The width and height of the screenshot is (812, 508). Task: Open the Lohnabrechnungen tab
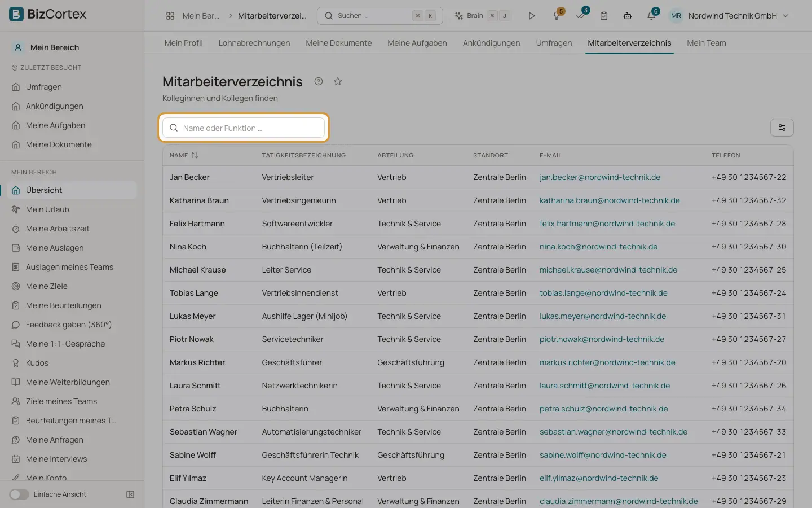254,43
